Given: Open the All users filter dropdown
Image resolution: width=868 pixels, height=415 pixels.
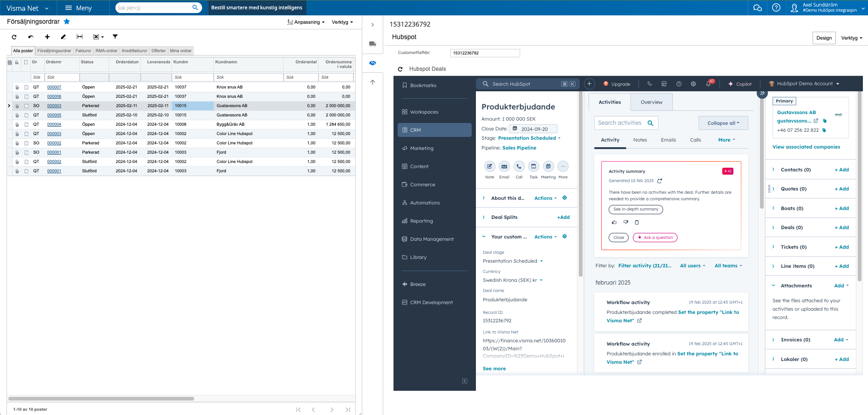Looking at the screenshot, I should tap(692, 266).
